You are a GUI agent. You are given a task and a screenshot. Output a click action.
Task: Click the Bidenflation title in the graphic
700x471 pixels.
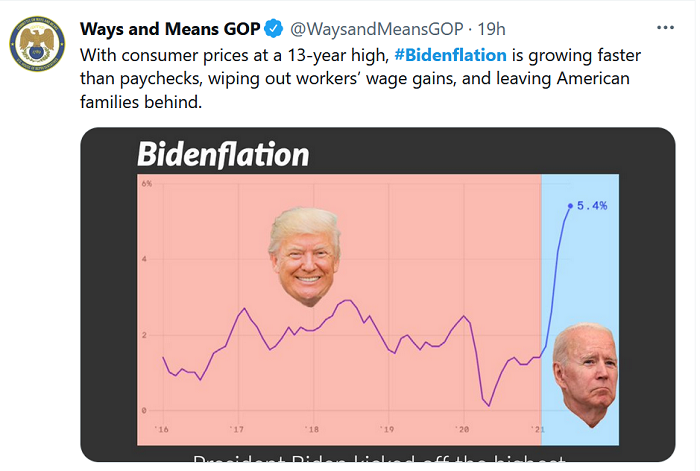[x=223, y=154]
